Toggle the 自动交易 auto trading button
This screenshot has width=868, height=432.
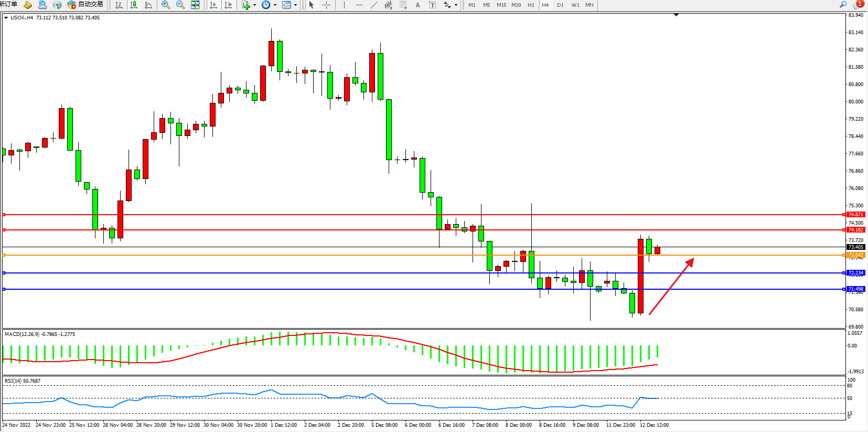[85, 5]
